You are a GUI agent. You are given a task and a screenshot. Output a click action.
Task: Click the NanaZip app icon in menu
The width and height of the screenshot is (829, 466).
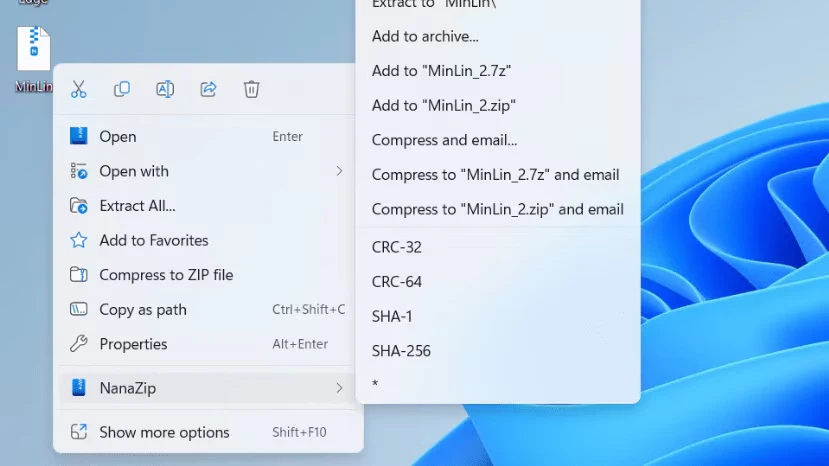tap(79, 388)
